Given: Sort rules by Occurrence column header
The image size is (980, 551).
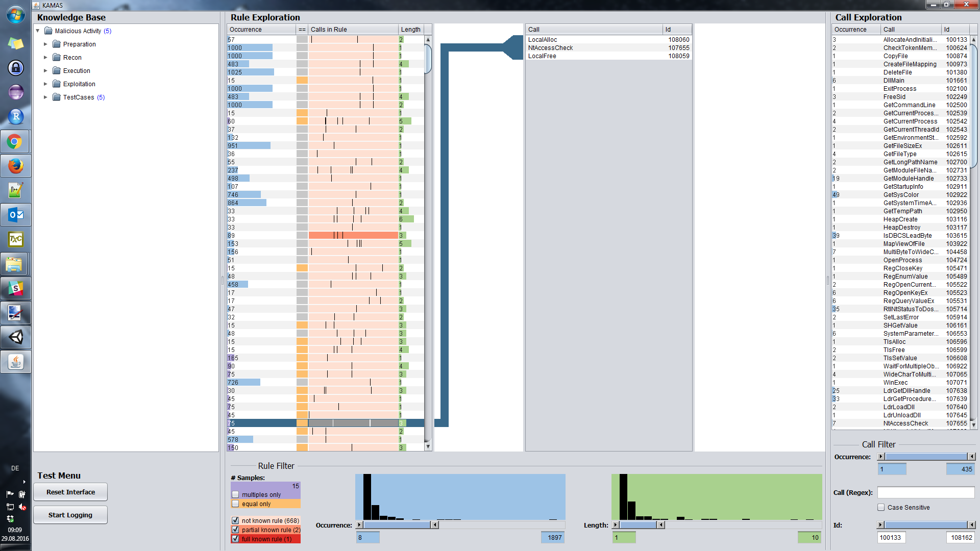Looking at the screenshot, I should [x=260, y=30].
